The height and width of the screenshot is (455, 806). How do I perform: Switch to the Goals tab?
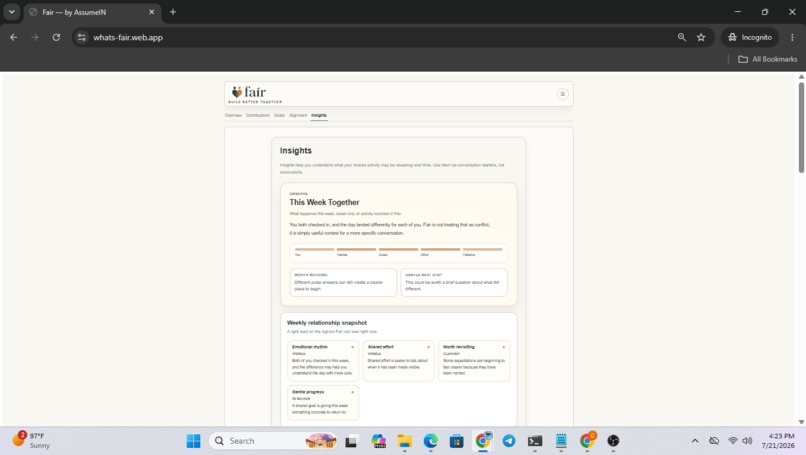[279, 115]
